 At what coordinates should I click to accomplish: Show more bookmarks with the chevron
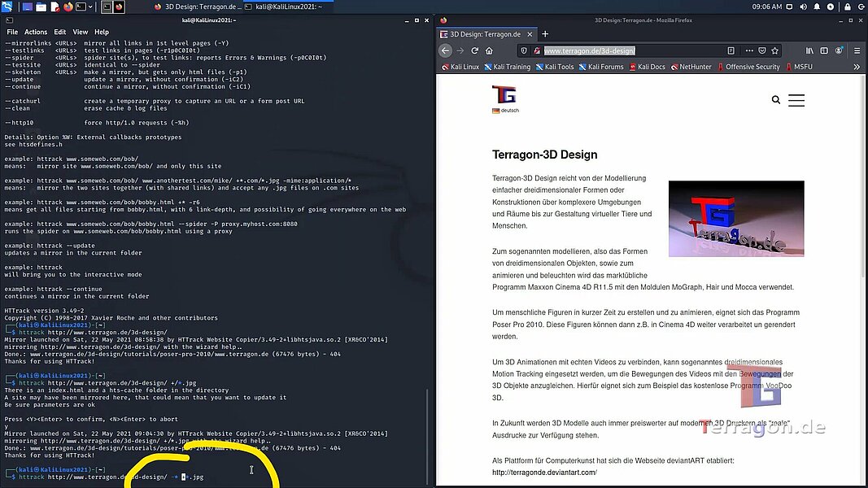(857, 67)
